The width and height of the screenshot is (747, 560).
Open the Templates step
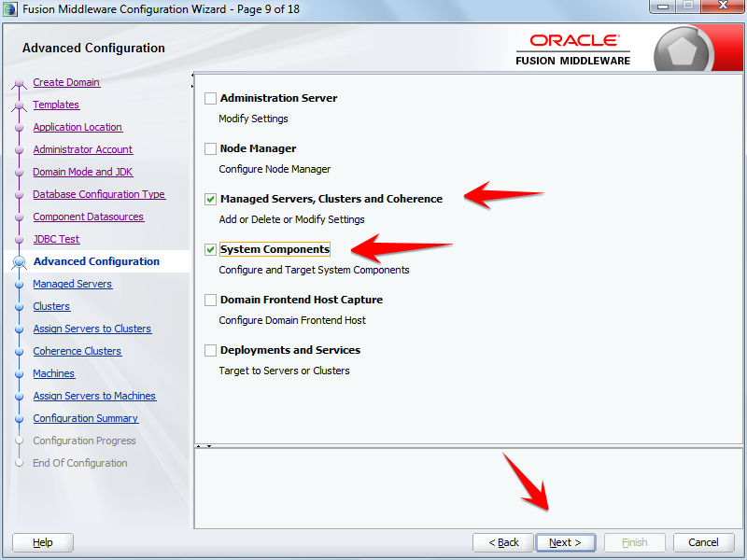tap(56, 105)
